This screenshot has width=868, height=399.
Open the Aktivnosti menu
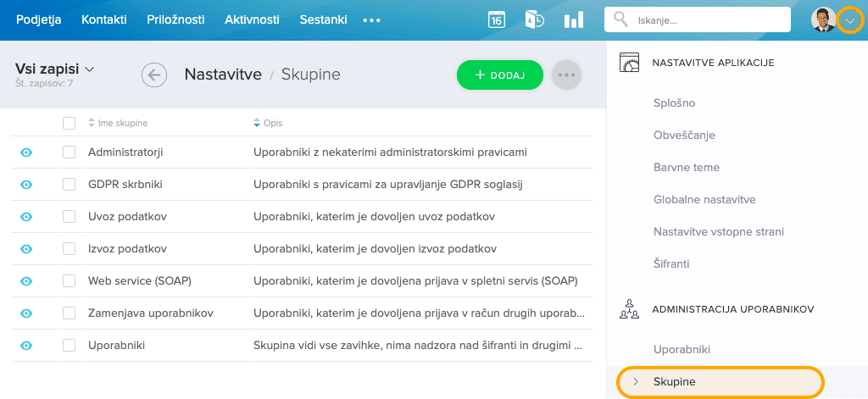point(252,20)
